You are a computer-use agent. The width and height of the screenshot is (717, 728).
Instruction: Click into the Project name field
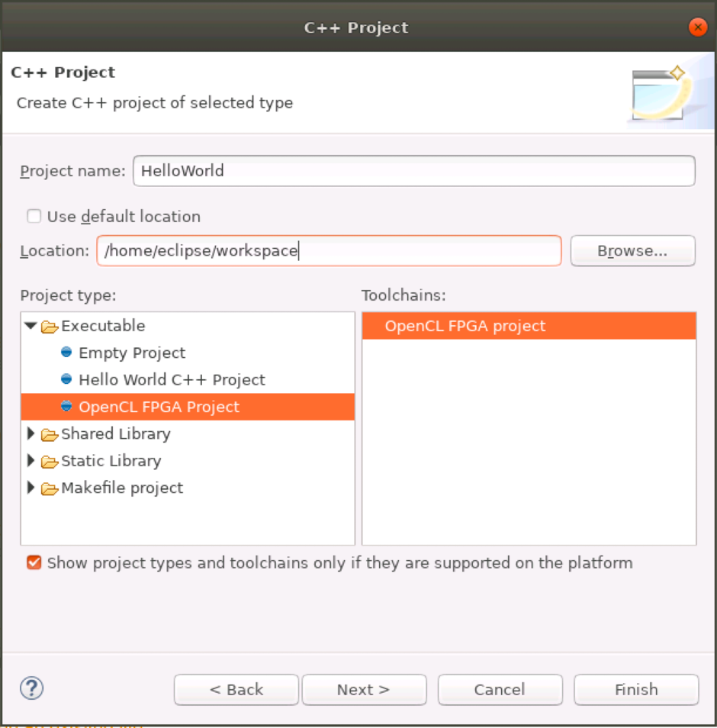tap(413, 171)
